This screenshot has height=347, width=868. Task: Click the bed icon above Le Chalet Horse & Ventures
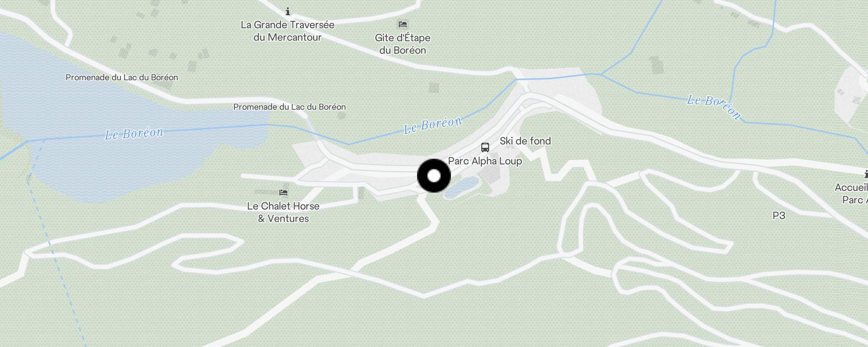(x=283, y=193)
